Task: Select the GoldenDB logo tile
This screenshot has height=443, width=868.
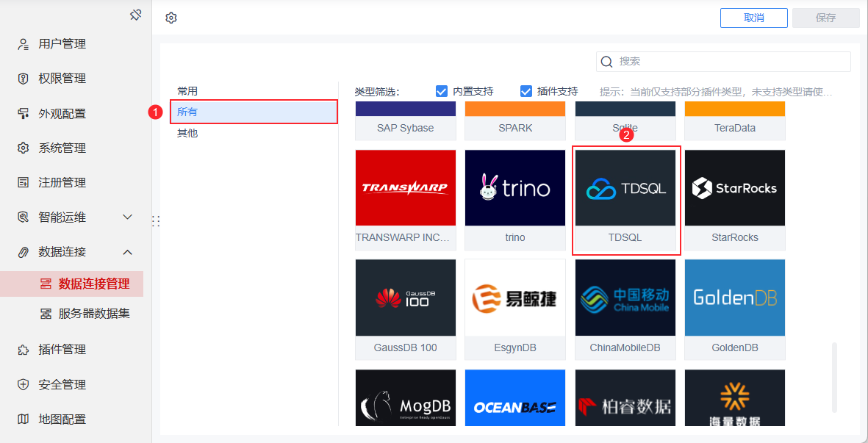Action: pyautogui.click(x=735, y=298)
